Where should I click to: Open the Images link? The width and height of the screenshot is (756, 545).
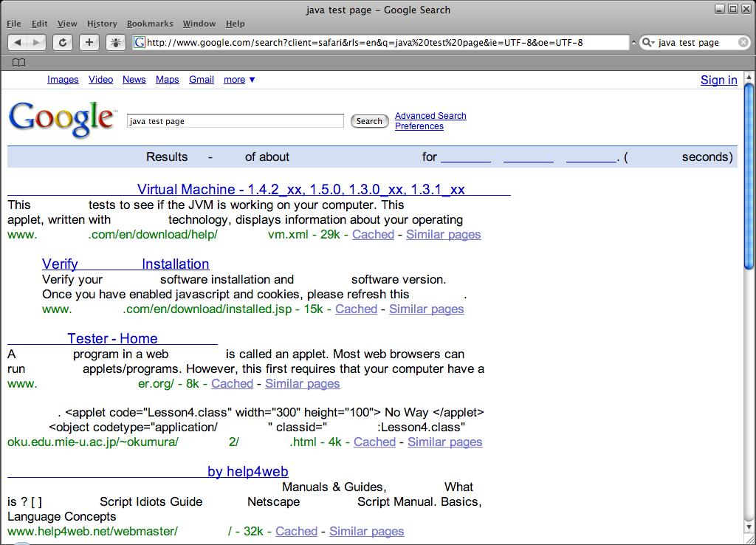pos(63,80)
